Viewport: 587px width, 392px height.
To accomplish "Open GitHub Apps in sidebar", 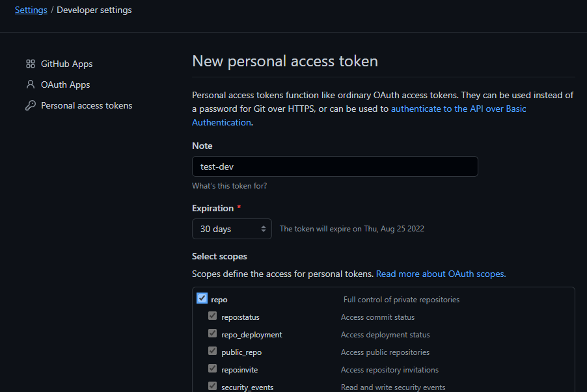I will (66, 64).
